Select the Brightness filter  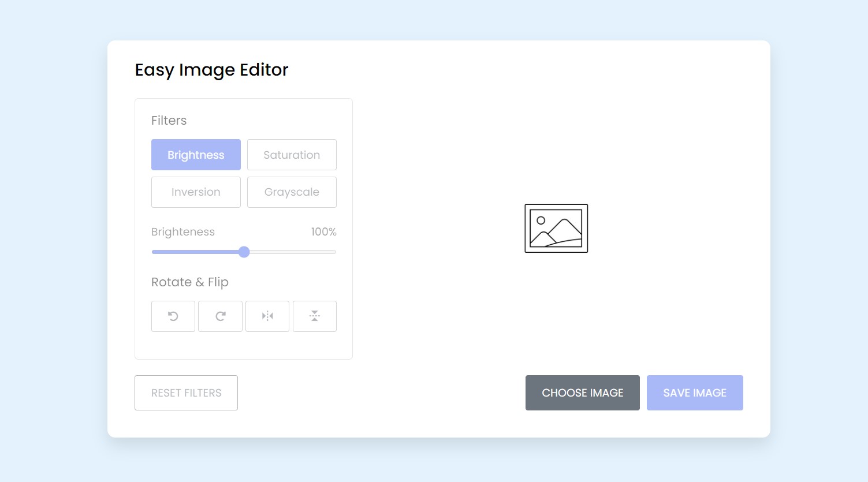(x=196, y=154)
